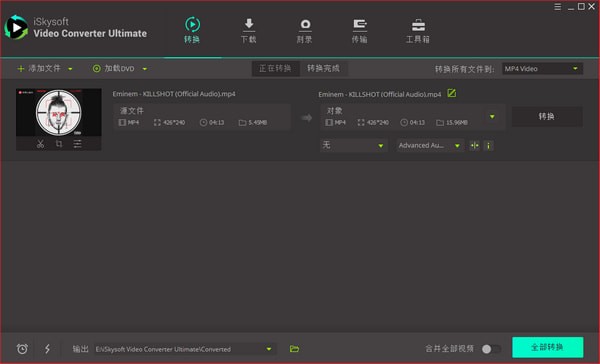The image size is (600, 364).
Task: Click the source file size 5.45MB
Action: click(258, 122)
